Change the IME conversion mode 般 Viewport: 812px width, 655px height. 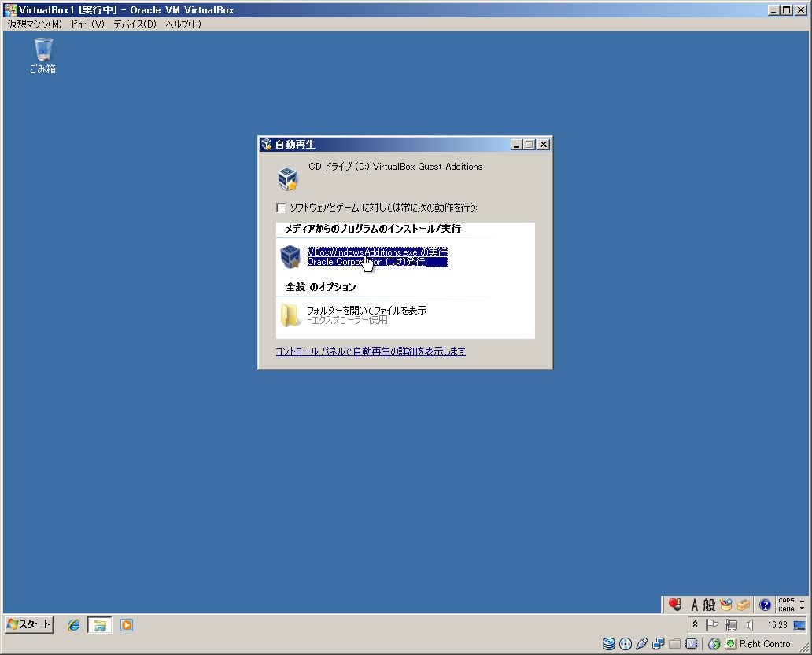(709, 605)
